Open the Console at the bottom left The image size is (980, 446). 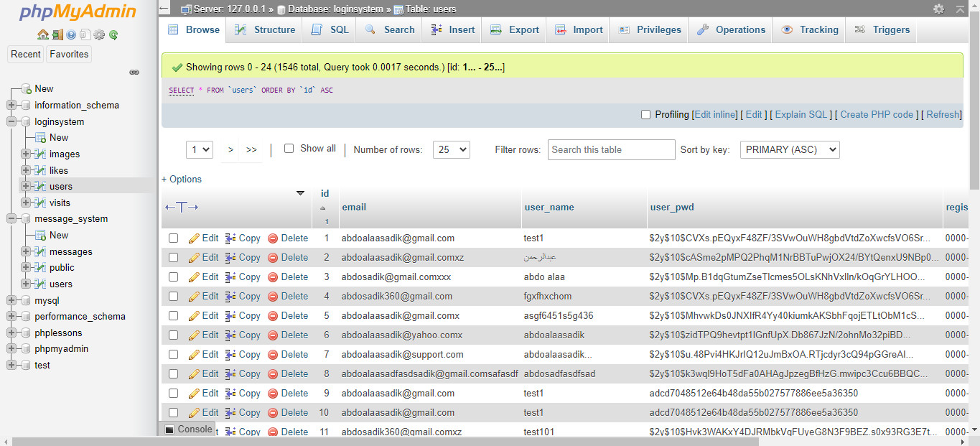189,429
